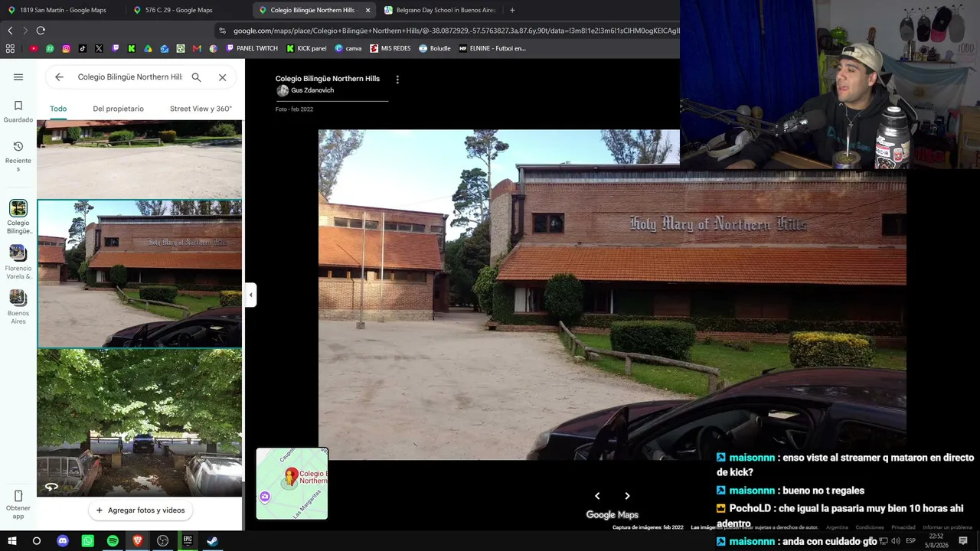Show the next photo with right arrow
The height and width of the screenshot is (551, 980).
click(x=627, y=496)
